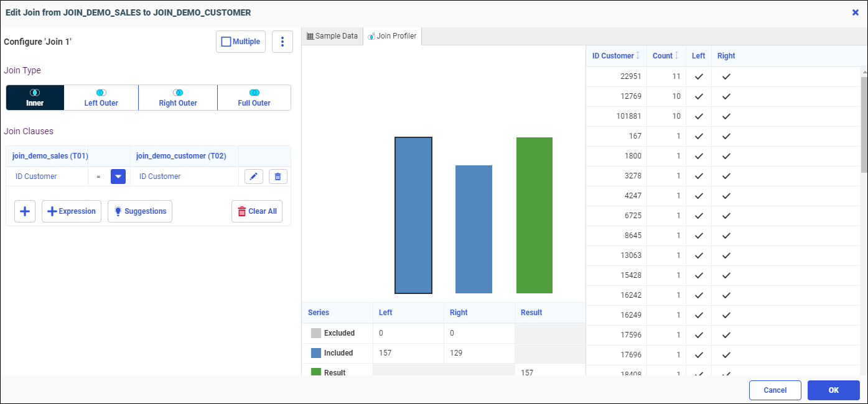Select Left Outer join type
The image size is (868, 404).
coord(101,98)
